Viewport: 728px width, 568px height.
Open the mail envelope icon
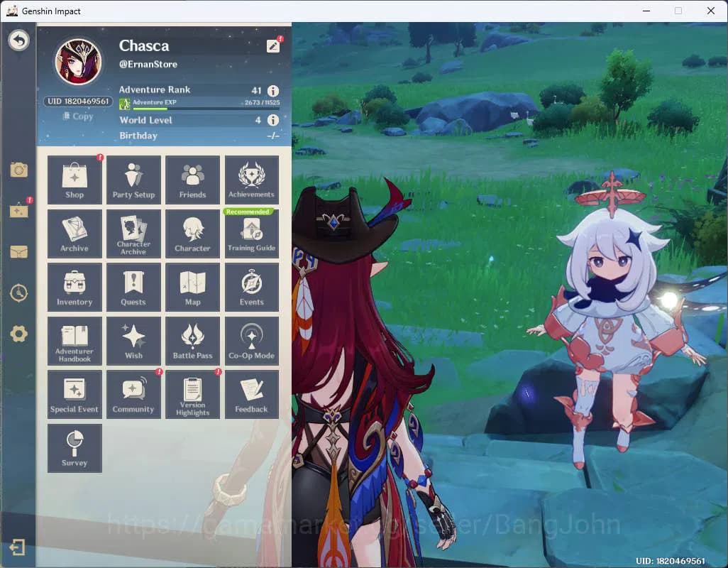[18, 252]
